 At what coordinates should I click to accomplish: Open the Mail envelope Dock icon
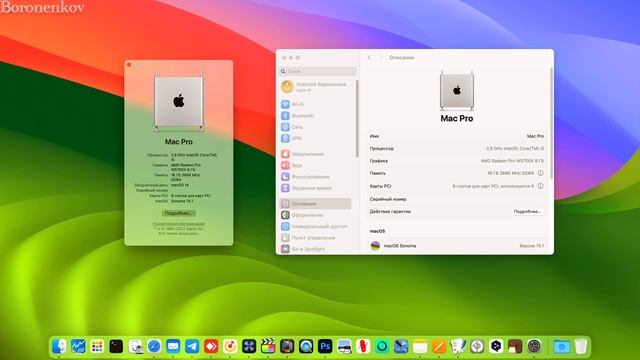[173, 347]
